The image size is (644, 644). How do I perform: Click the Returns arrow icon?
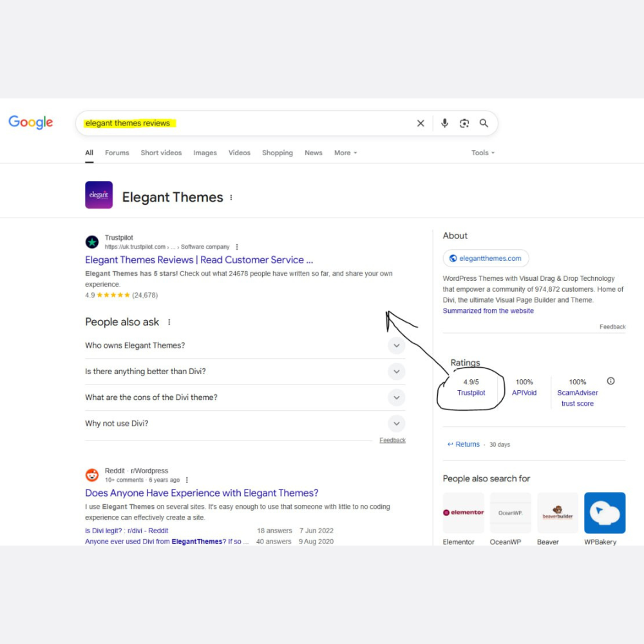point(450,444)
